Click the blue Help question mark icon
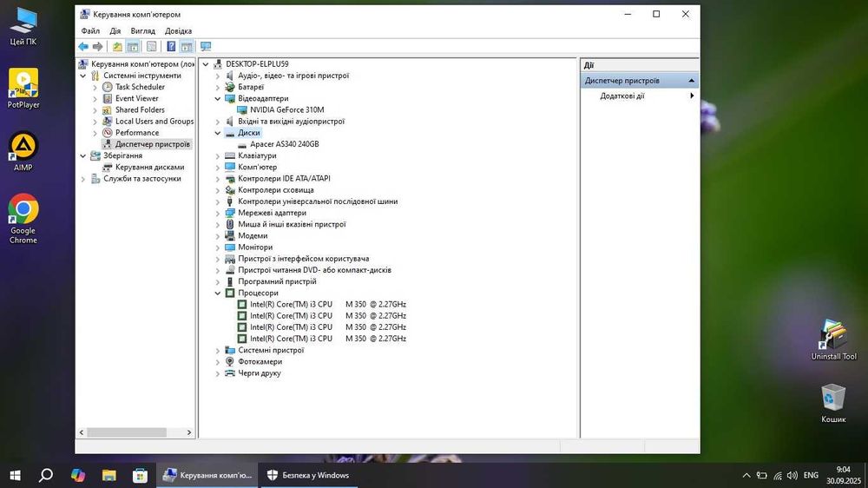This screenshot has width=868, height=488. click(x=171, y=47)
